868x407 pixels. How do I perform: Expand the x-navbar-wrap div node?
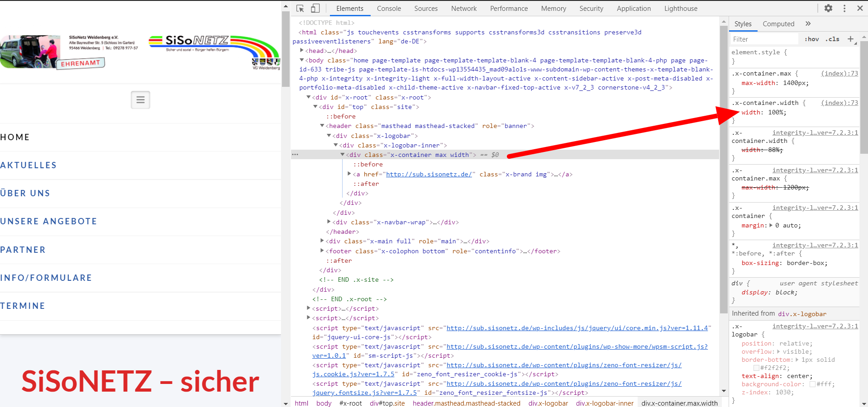point(329,222)
